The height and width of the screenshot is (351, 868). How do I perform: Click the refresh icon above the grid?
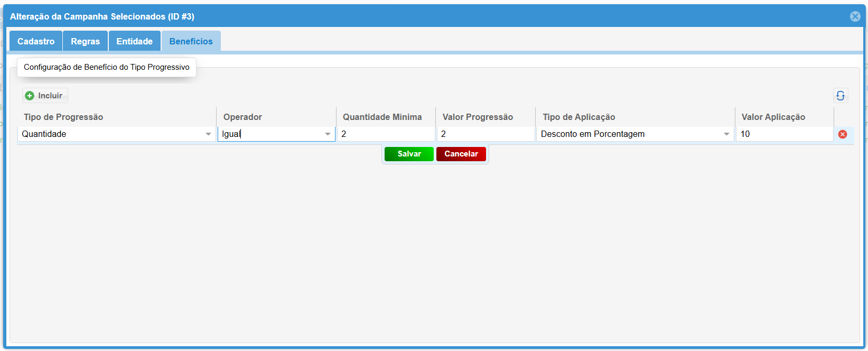point(841,96)
